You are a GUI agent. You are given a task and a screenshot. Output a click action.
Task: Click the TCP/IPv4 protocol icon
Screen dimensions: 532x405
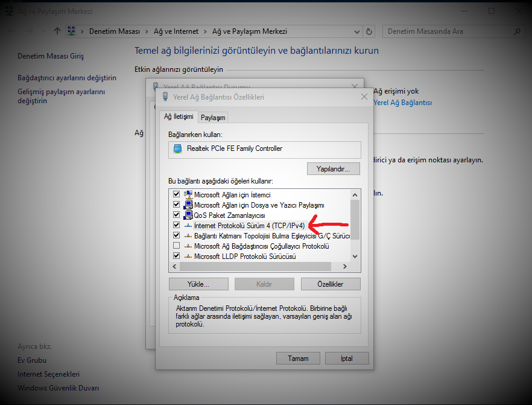click(188, 225)
